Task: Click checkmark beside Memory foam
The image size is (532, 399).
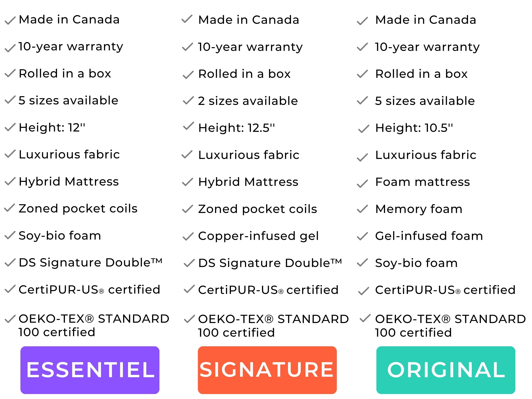Action: coord(362,209)
